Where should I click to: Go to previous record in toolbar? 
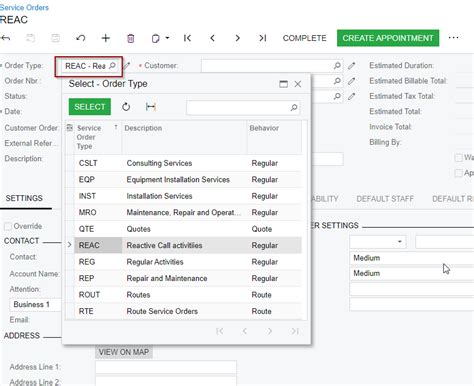pos(212,38)
